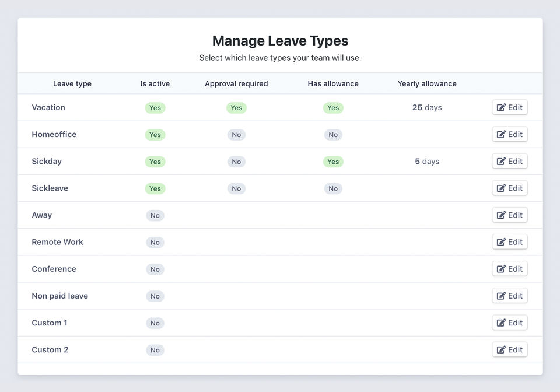Enable the Away leave type's No badge

155,216
